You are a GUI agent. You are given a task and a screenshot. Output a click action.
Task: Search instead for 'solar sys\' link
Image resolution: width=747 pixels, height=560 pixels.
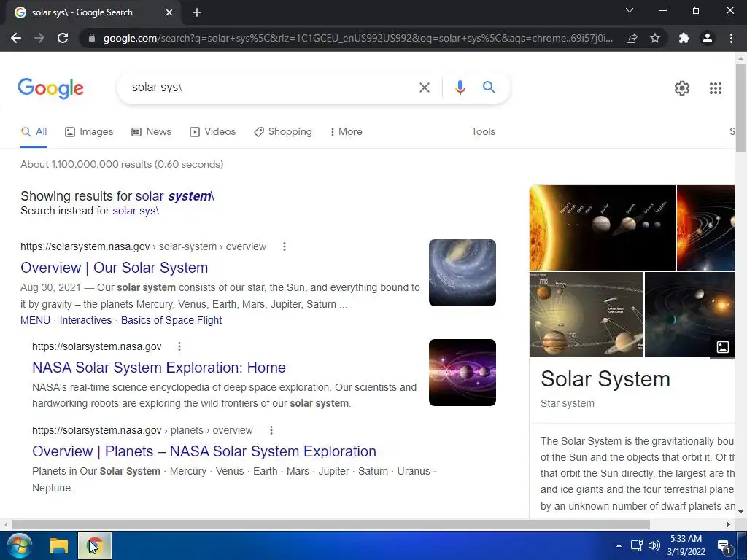[136, 211]
